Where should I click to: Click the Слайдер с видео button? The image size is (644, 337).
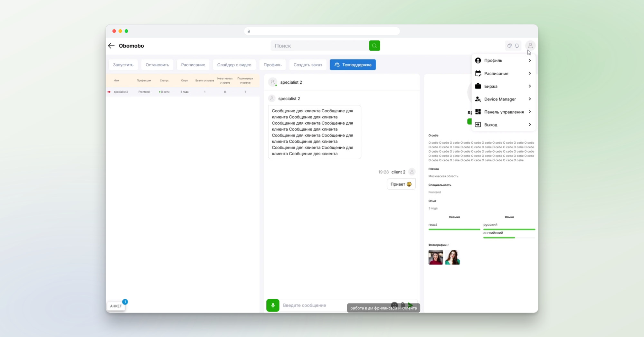234,65
